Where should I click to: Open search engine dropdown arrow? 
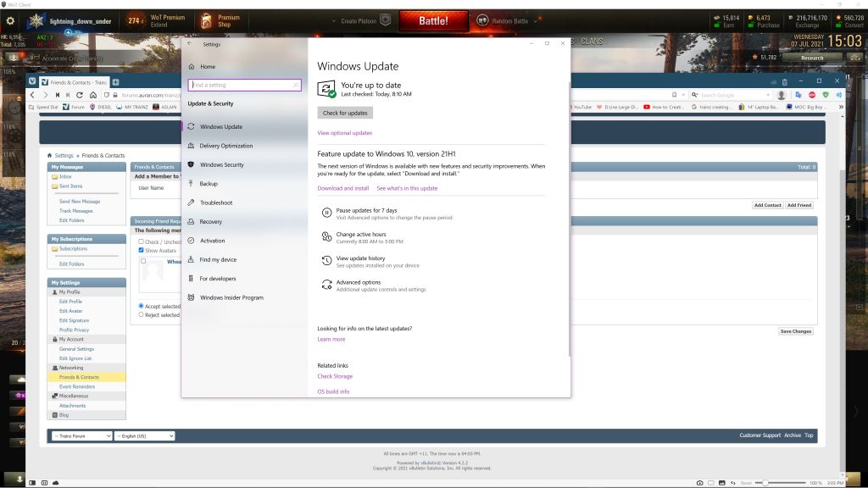[768, 95]
